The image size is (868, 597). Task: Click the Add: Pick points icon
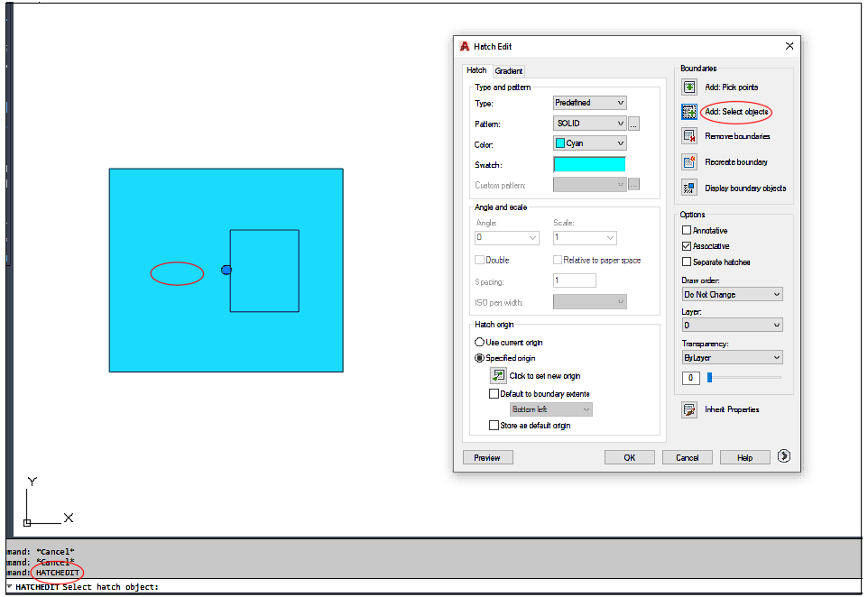pos(689,87)
